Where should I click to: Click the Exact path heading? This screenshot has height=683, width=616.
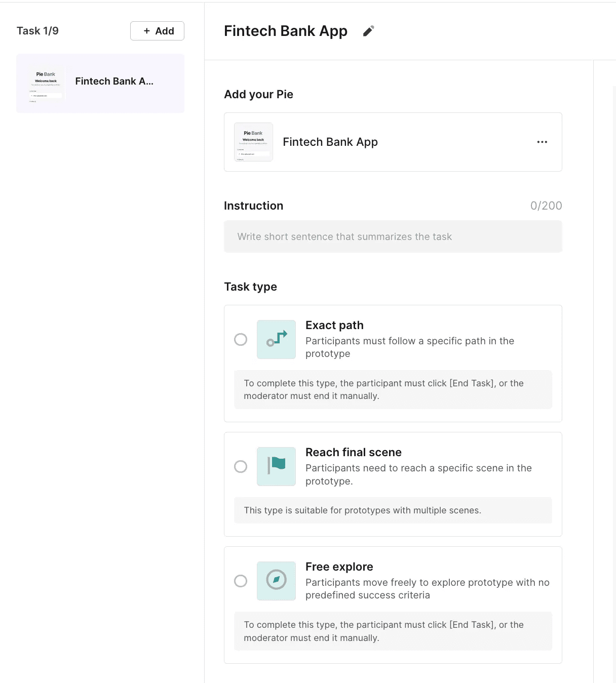click(x=334, y=325)
